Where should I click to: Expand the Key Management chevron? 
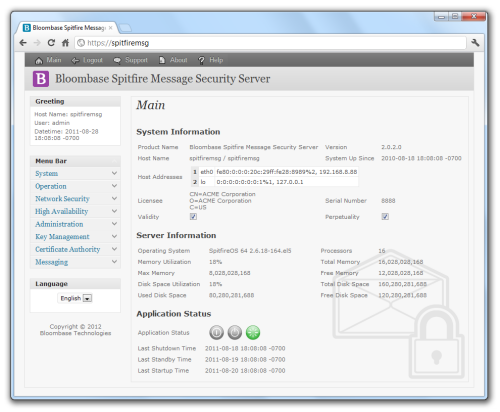click(x=114, y=236)
